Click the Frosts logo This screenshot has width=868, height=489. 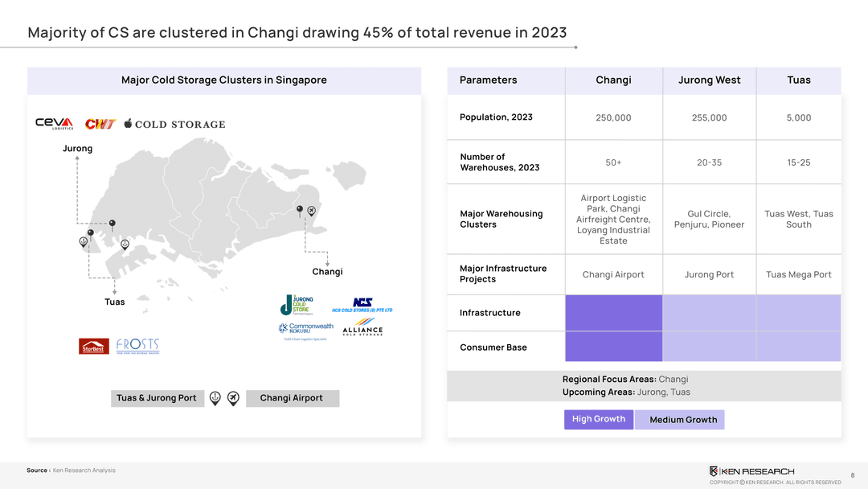point(137,345)
